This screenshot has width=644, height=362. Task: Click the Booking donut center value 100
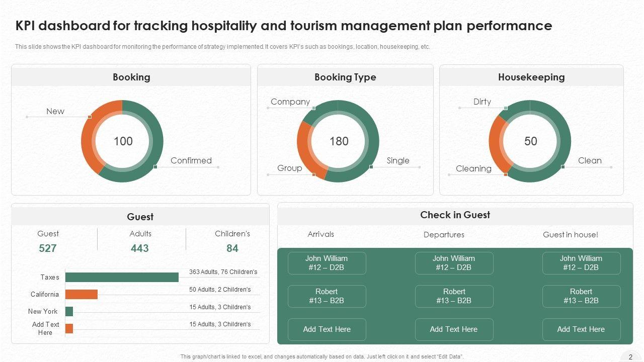(123, 141)
